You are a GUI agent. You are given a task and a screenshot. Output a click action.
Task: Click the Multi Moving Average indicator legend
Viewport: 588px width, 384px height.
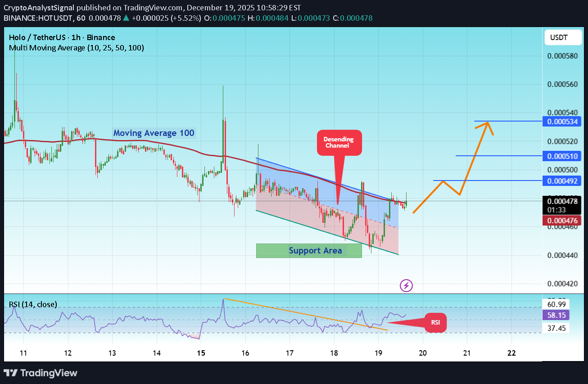pos(77,48)
